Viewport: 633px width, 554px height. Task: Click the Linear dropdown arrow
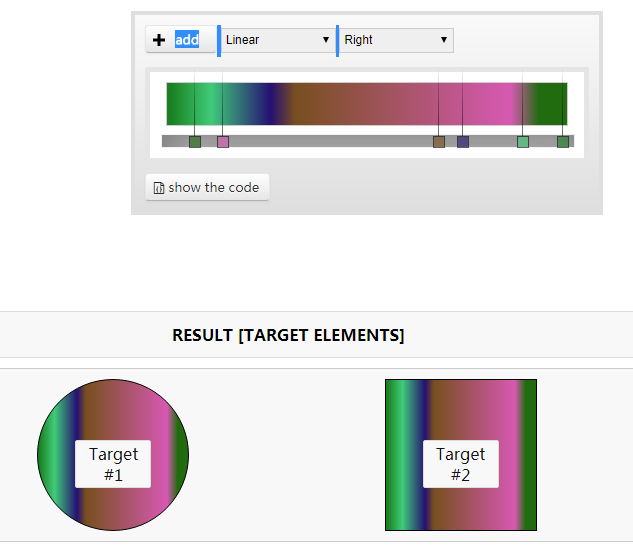point(326,40)
